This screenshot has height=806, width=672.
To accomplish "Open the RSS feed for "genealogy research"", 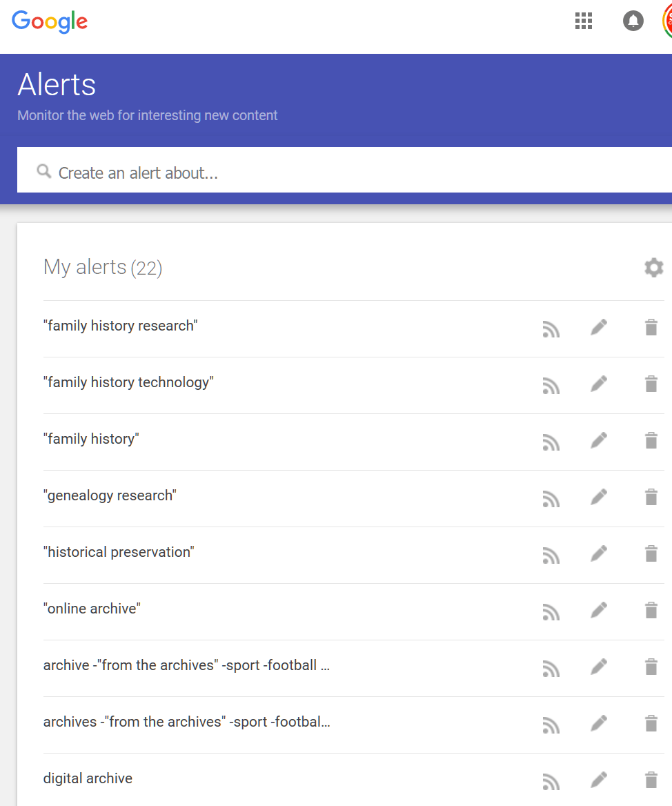I will point(551,499).
